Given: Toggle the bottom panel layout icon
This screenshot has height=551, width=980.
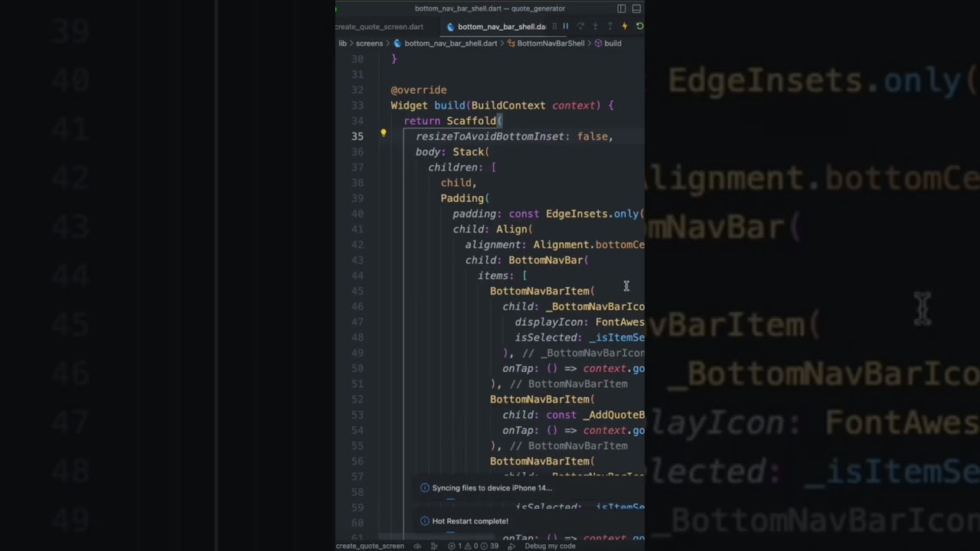Looking at the screenshot, I should pyautogui.click(x=636, y=8).
